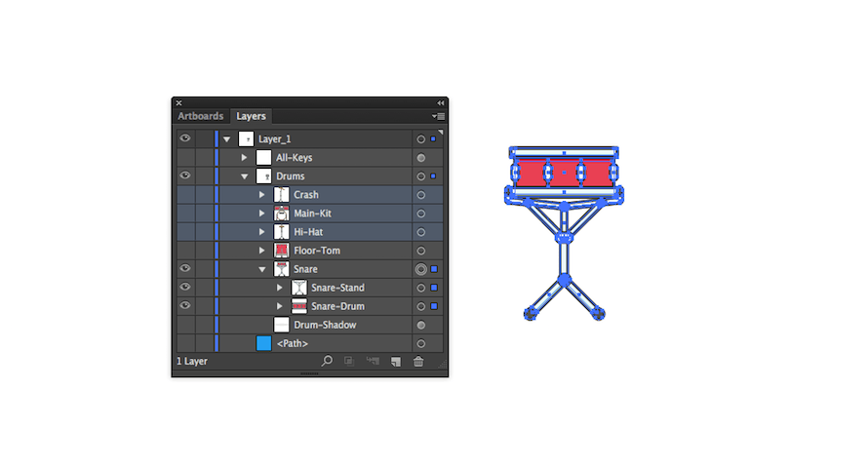Click the Create New Sublayer icon
The width and height of the screenshot is (868, 468).
click(373, 361)
